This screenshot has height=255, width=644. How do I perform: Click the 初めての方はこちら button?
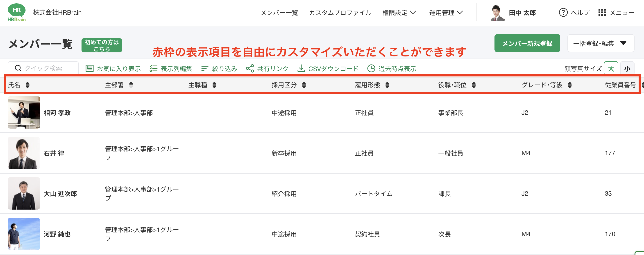pos(102,45)
